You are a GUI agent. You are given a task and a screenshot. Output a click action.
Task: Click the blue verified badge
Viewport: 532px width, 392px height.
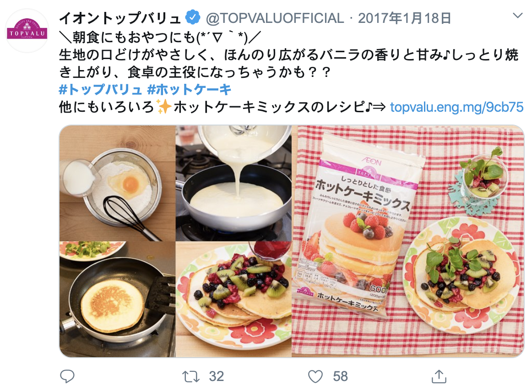pos(193,18)
